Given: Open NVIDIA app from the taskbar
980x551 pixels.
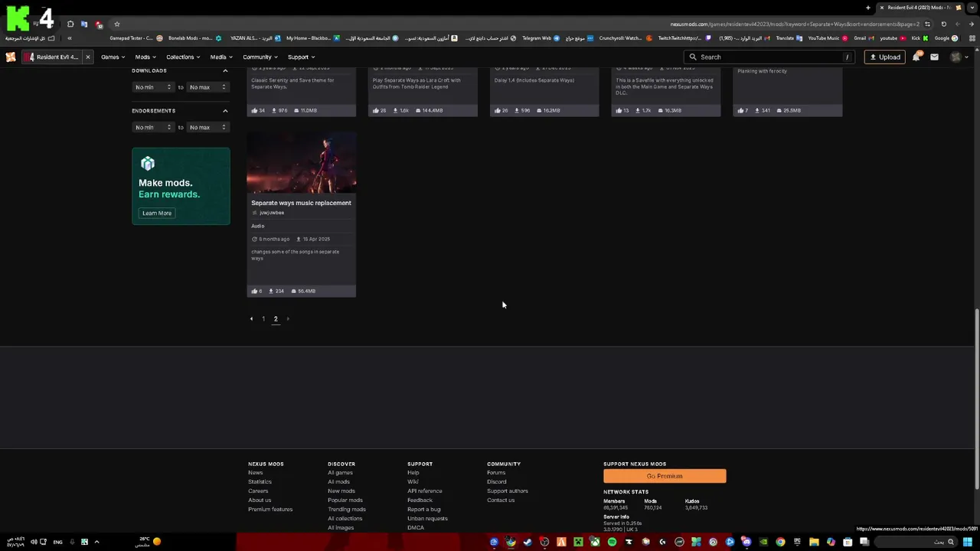Looking at the screenshot, I should point(763,542).
